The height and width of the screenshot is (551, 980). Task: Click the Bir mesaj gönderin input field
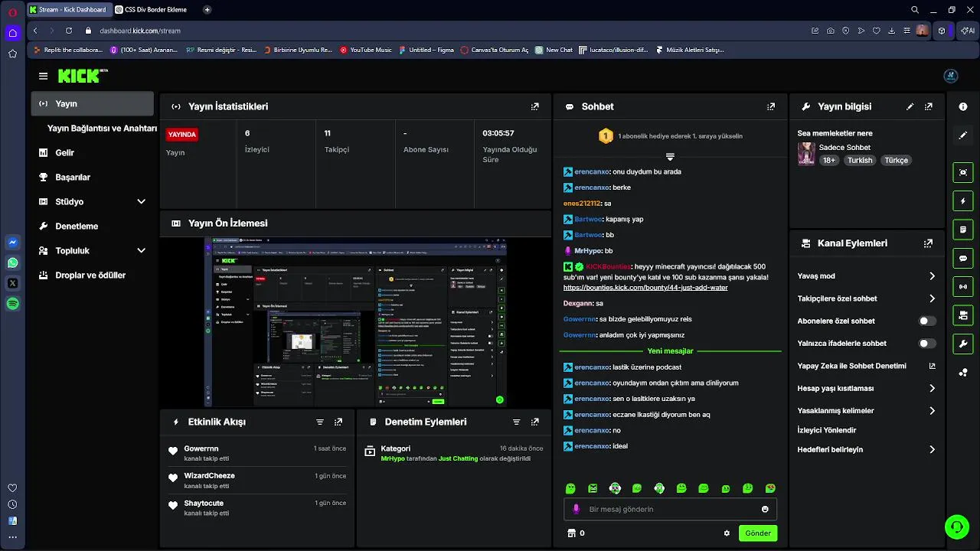[x=670, y=509]
